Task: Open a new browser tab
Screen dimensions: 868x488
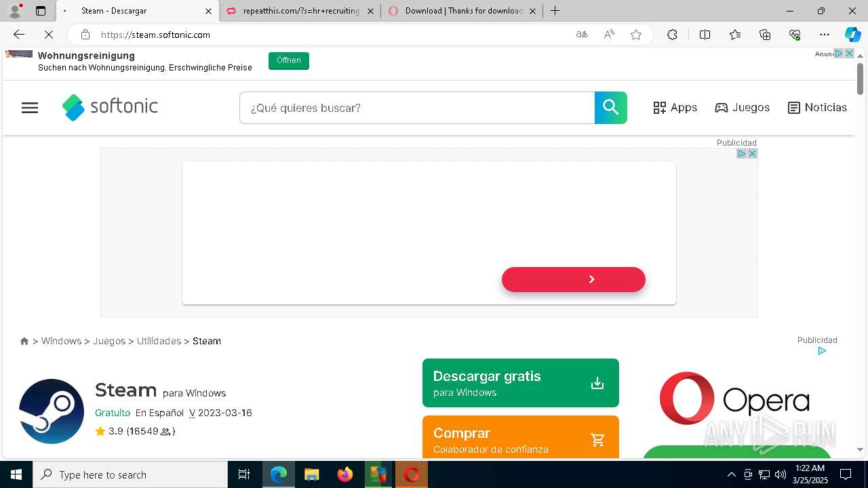Action: pyautogui.click(x=555, y=11)
